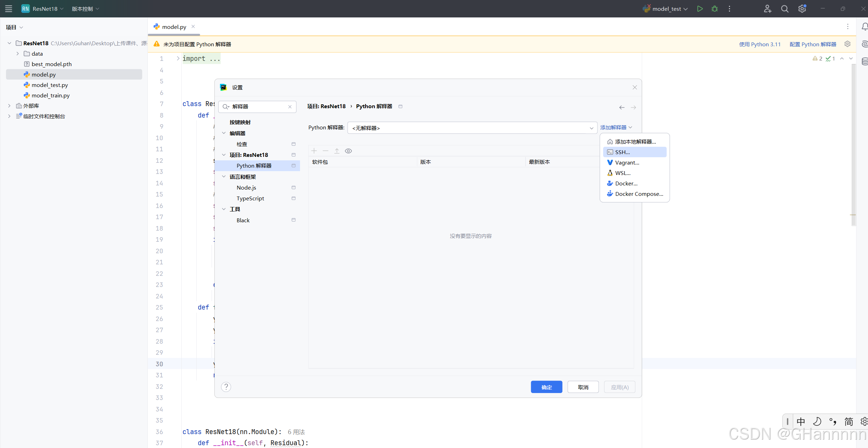Open the 添加解释器 dropdown
Image resolution: width=868 pixels, height=448 pixels.
[615, 127]
